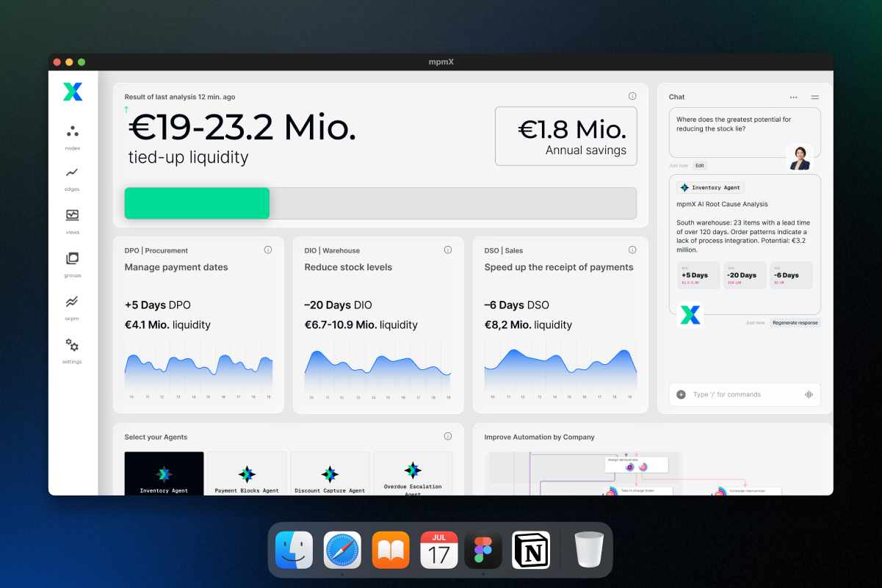Viewport: 882px width, 588px height.
Task: Click Regenerate response button
Action: tap(795, 323)
